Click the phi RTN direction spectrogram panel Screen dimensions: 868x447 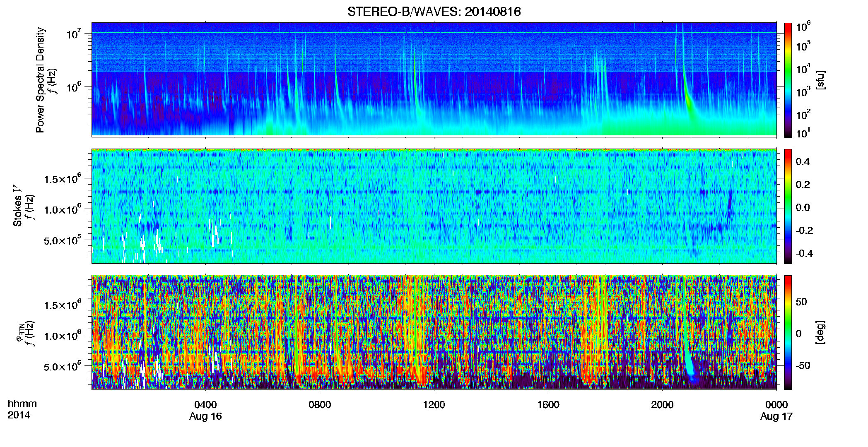pyautogui.click(x=434, y=332)
